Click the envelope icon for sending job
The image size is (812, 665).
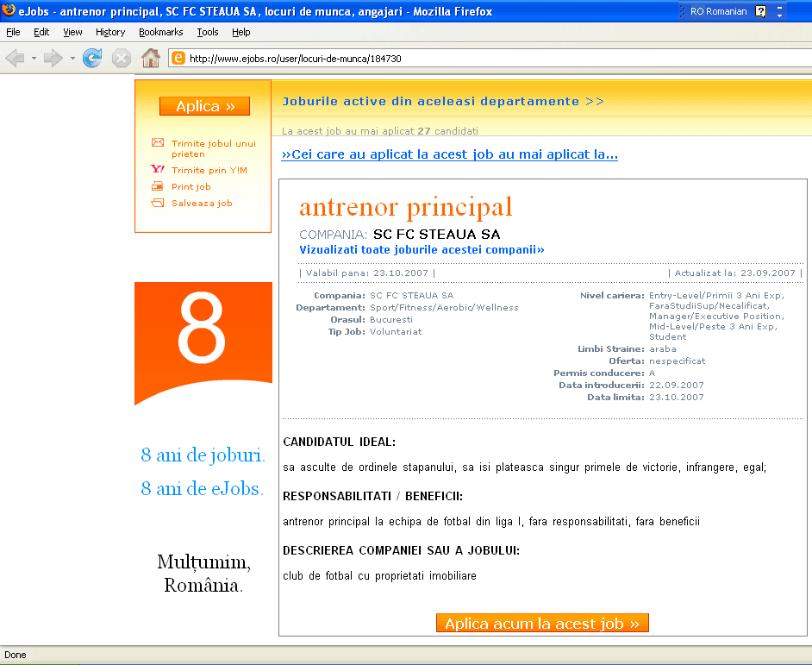coord(158,142)
